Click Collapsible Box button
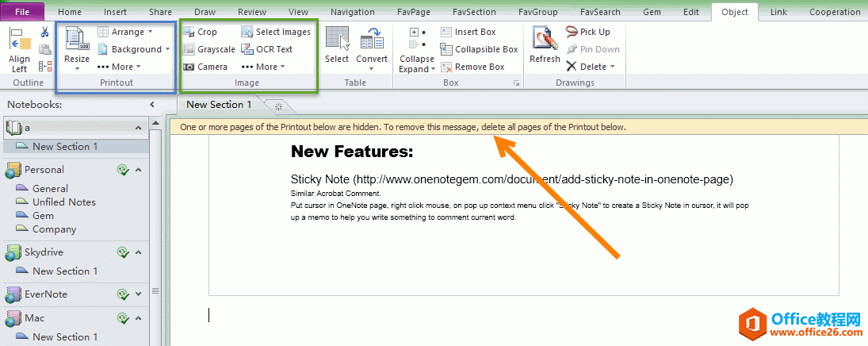This screenshot has height=346, width=868. (480, 49)
